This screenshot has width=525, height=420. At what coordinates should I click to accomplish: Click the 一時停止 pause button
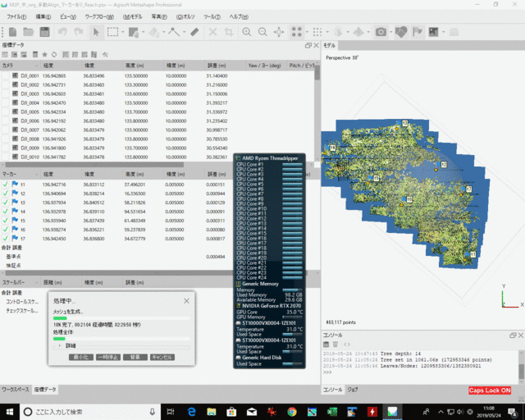coord(108,358)
